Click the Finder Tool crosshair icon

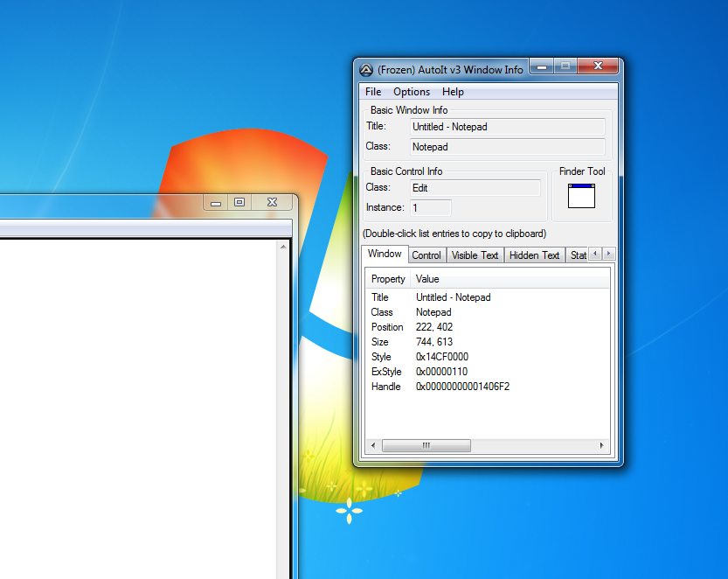(x=581, y=195)
